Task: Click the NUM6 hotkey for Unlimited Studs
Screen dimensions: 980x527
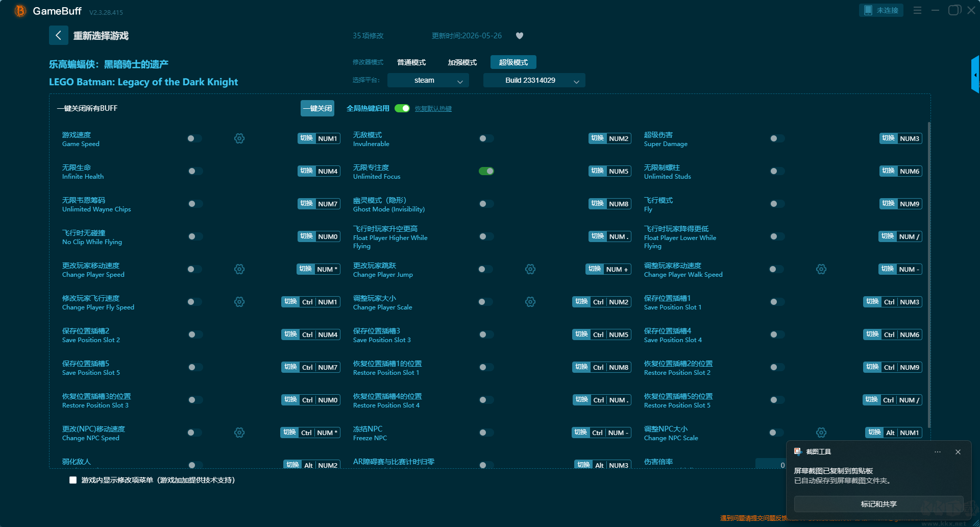Action: click(910, 171)
